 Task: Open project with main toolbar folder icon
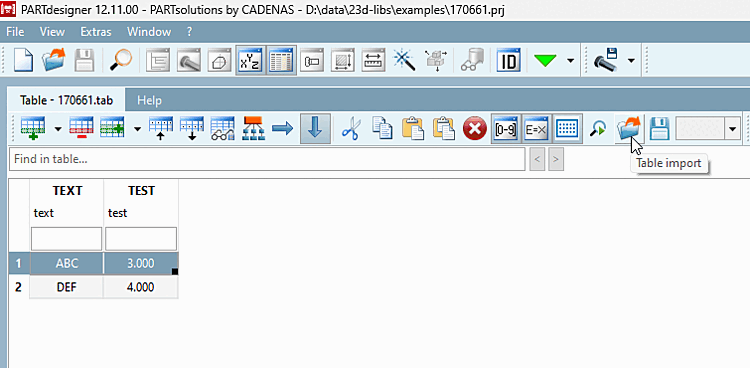point(54,60)
